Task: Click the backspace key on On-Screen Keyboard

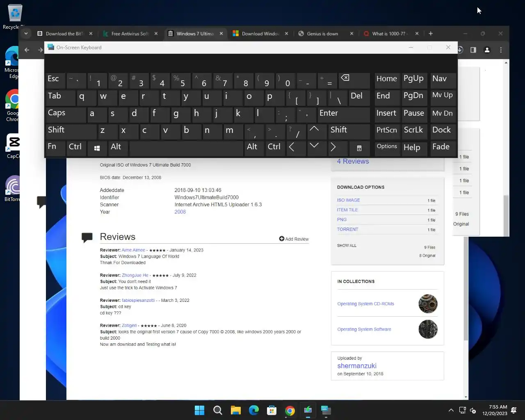Action: click(x=354, y=80)
